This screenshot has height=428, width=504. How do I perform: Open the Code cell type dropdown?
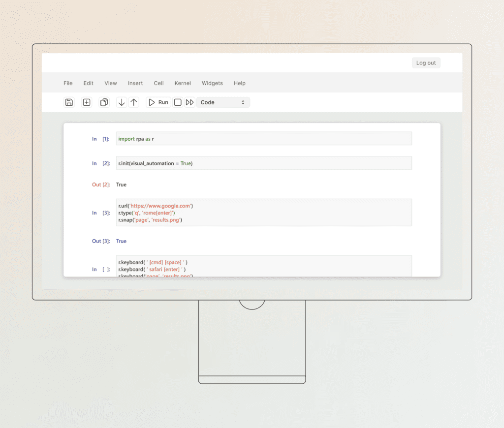point(223,102)
